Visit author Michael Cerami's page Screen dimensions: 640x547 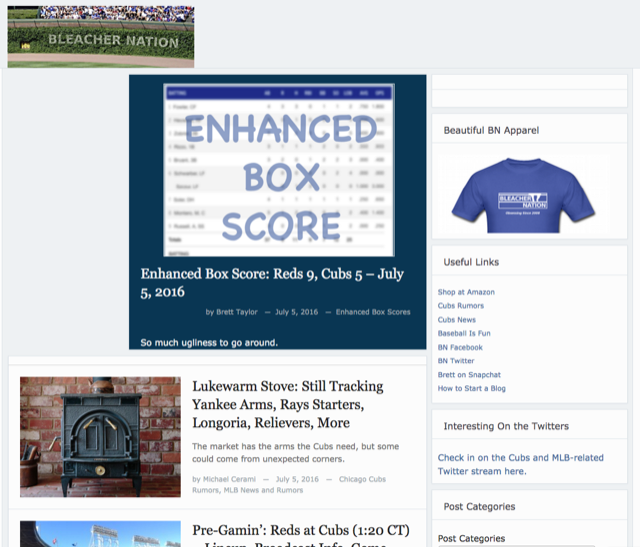[229, 479]
